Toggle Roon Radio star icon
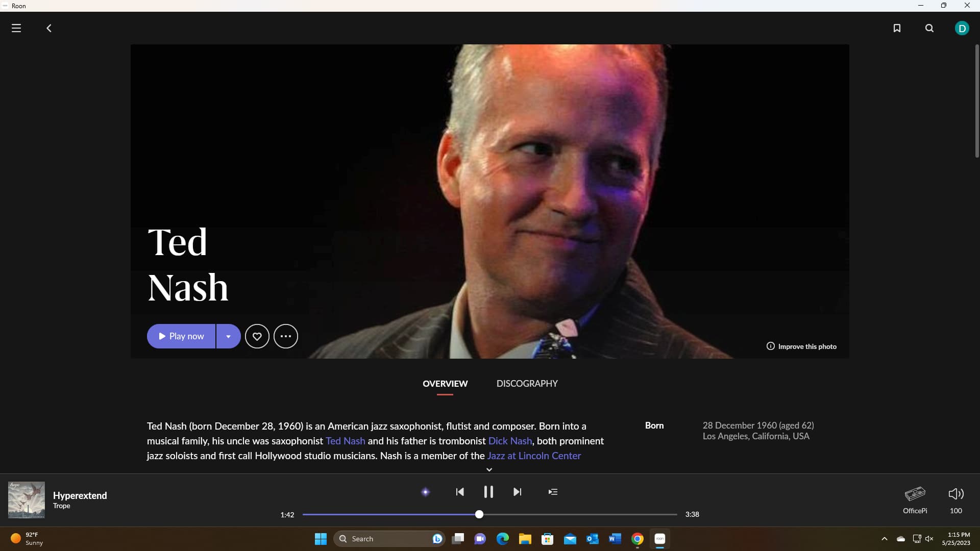Image resolution: width=980 pixels, height=551 pixels. click(425, 492)
